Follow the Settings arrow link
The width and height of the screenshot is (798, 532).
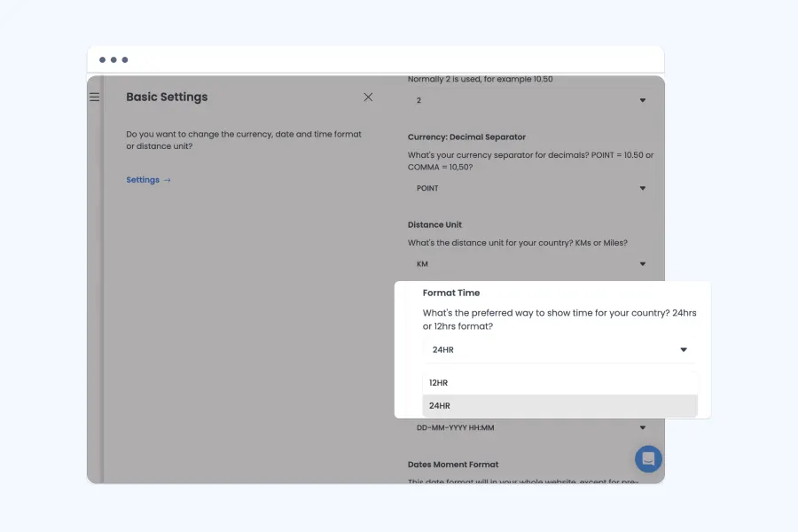(x=149, y=180)
